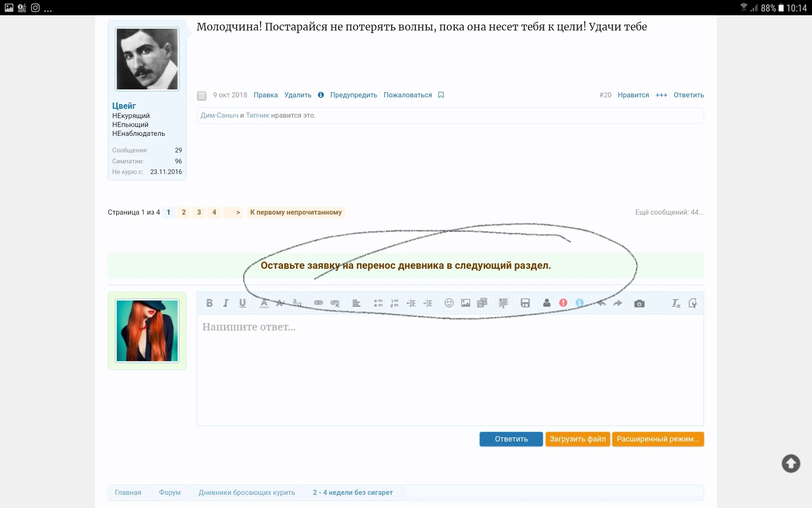The image size is (812, 508).
Task: Insert a smiley emoticon
Action: tap(449, 303)
